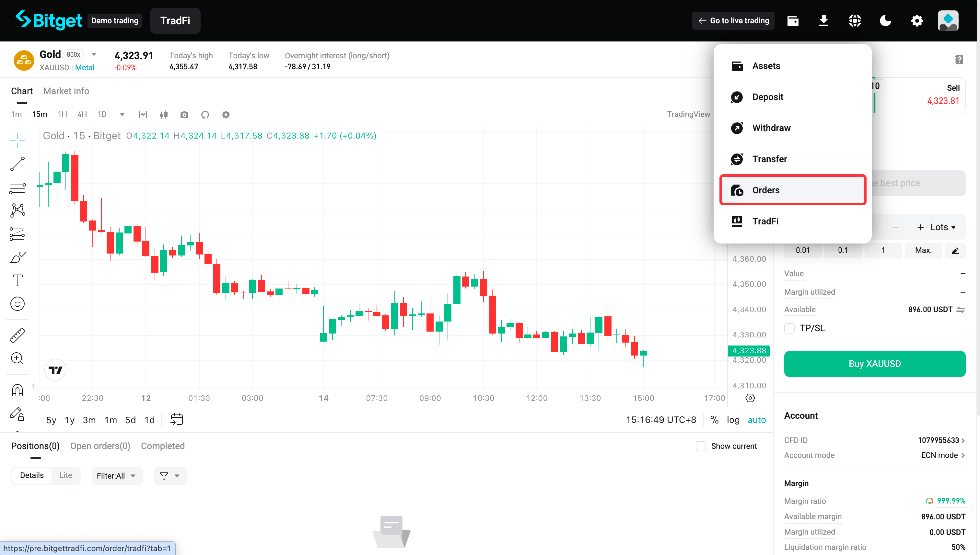Viewport: 980px width, 555px height.
Task: Take a chart snapshot with camera icon
Action: click(184, 115)
